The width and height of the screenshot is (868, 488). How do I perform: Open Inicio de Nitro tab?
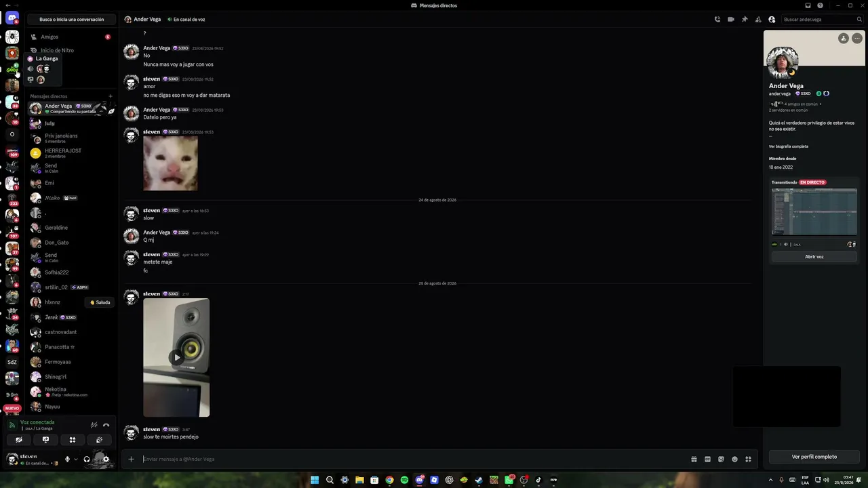pos(71,50)
